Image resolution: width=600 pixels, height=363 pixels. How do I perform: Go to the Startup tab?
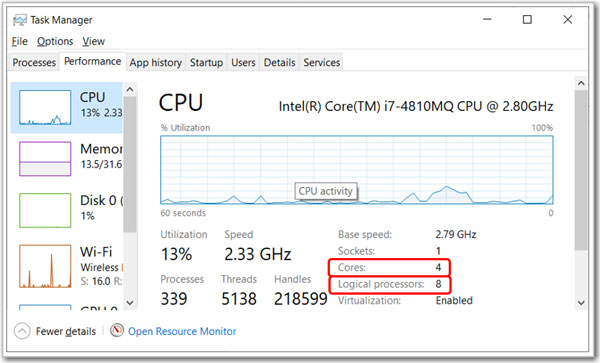(207, 62)
